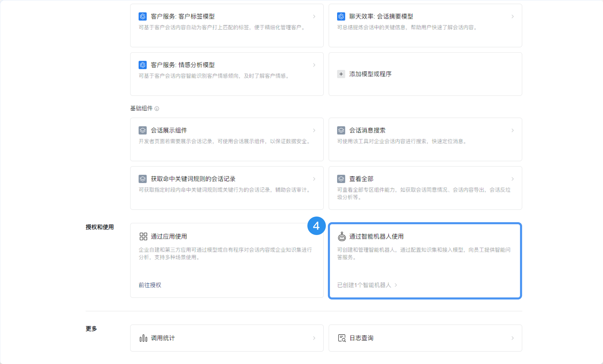Expand chevron on 会话摘要模型 card

click(x=513, y=16)
